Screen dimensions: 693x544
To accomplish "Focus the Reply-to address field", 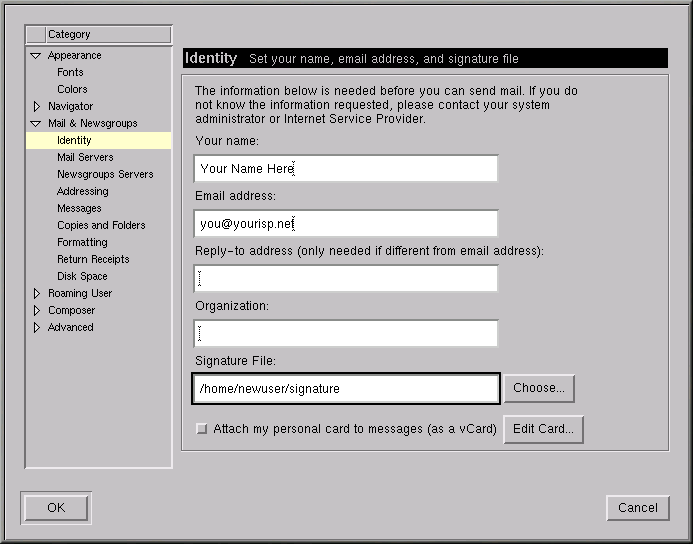I will [x=346, y=279].
